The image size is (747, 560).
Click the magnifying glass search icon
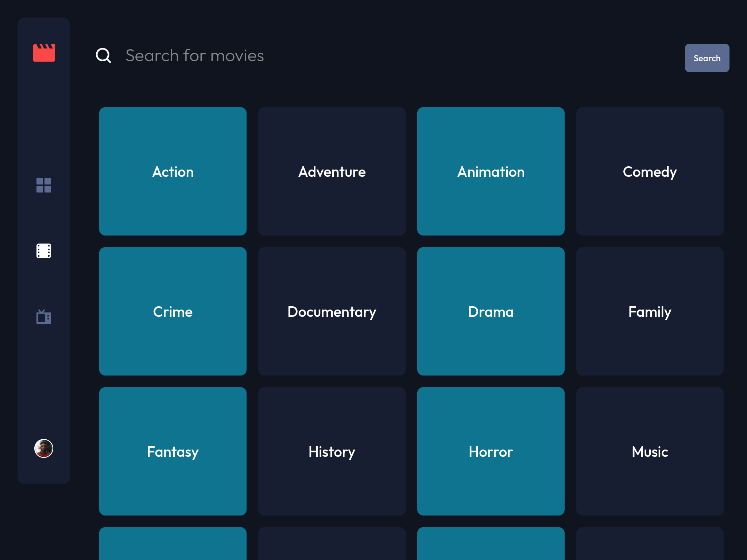pos(103,55)
